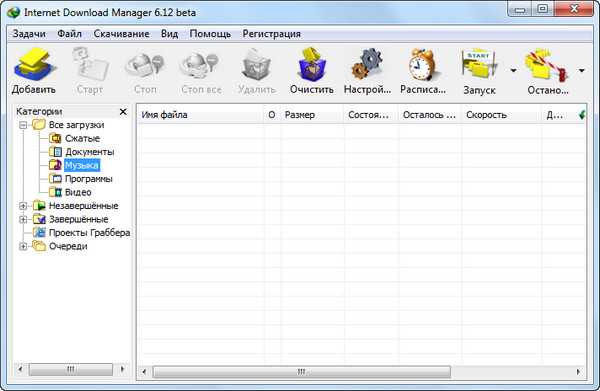600x391 pixels.
Task: Select the Музыка folder icon
Action: click(55, 165)
